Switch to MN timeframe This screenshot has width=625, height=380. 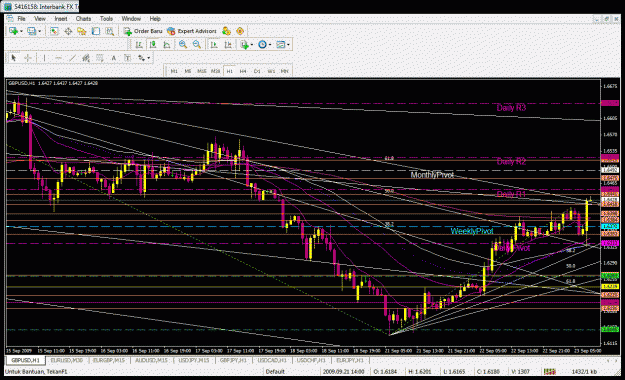tap(285, 71)
